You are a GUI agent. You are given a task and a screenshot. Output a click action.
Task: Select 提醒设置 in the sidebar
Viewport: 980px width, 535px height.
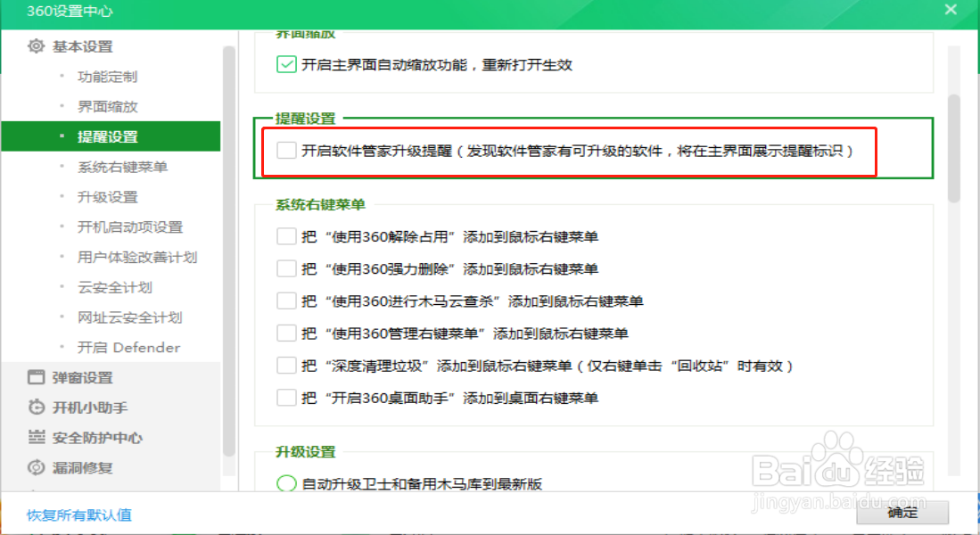click(111, 136)
